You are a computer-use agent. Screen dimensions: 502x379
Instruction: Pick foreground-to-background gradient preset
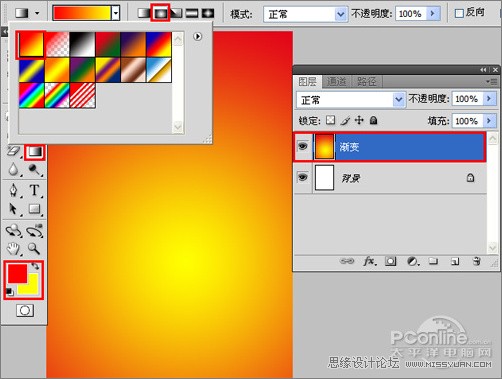(x=31, y=45)
